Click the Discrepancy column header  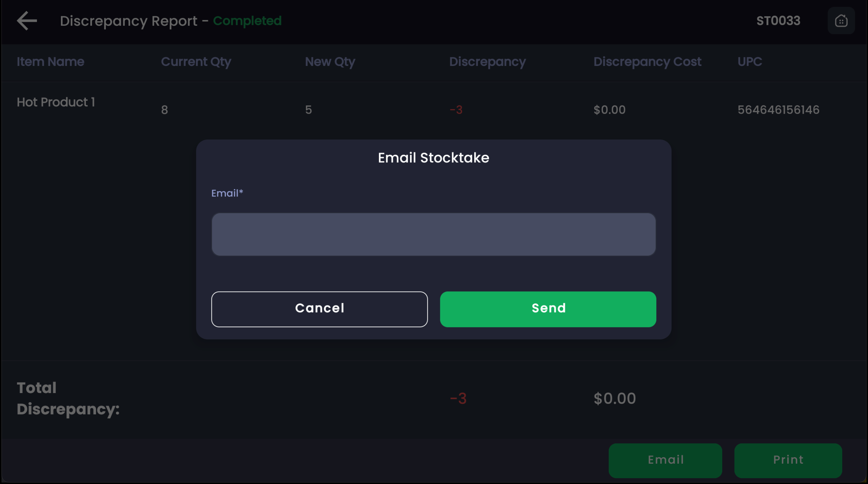click(487, 62)
